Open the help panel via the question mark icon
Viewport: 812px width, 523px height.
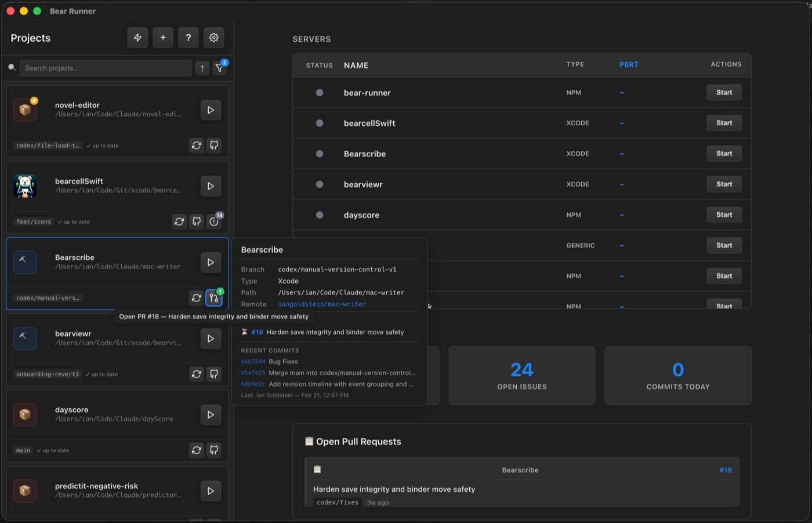click(x=188, y=37)
